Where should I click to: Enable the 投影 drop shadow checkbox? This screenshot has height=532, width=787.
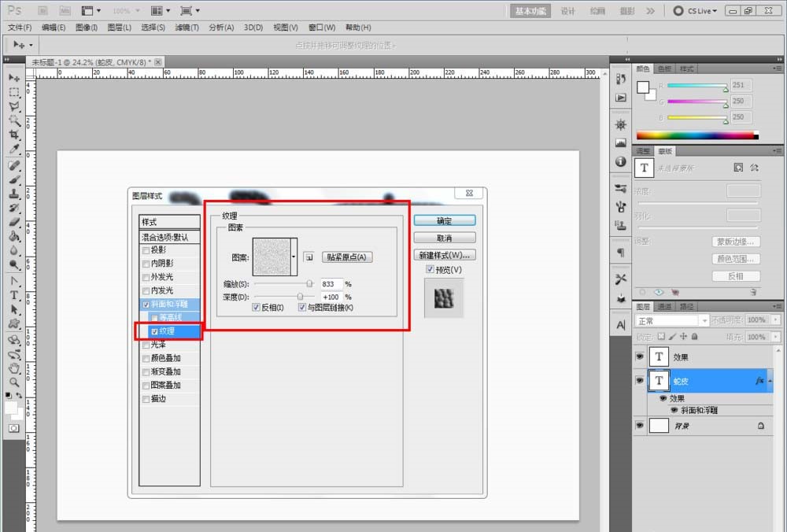pos(146,250)
